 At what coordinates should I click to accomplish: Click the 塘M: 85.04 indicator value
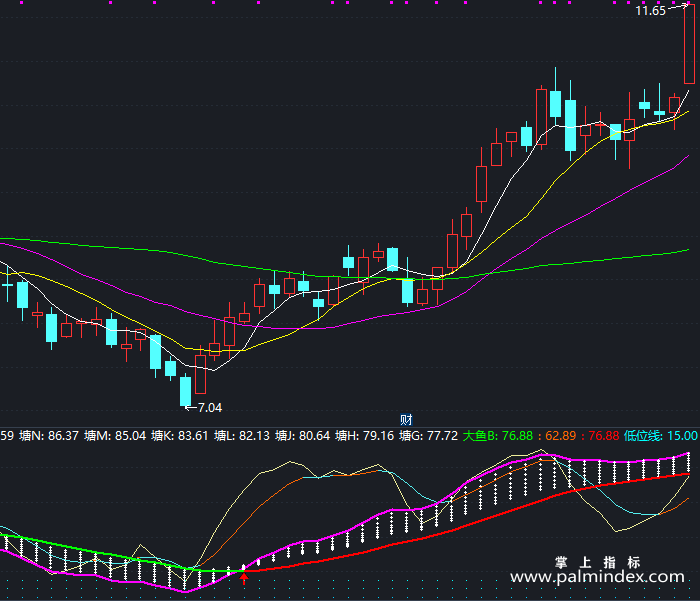(115, 436)
